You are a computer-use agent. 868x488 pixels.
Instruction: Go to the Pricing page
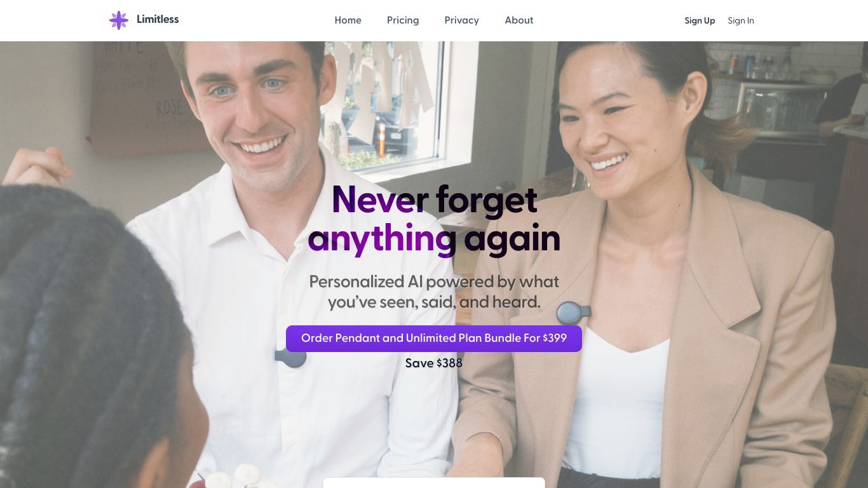[x=403, y=20]
